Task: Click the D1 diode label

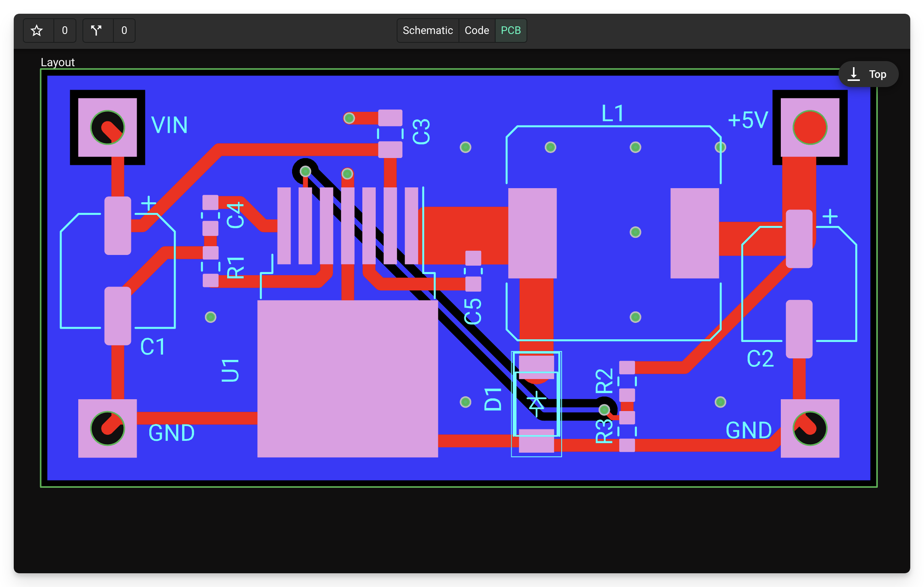Action: [493, 399]
